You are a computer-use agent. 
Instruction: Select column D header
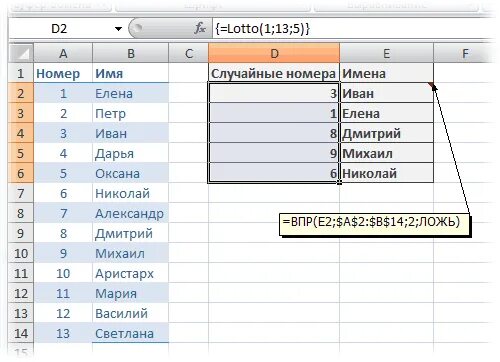tap(274, 53)
